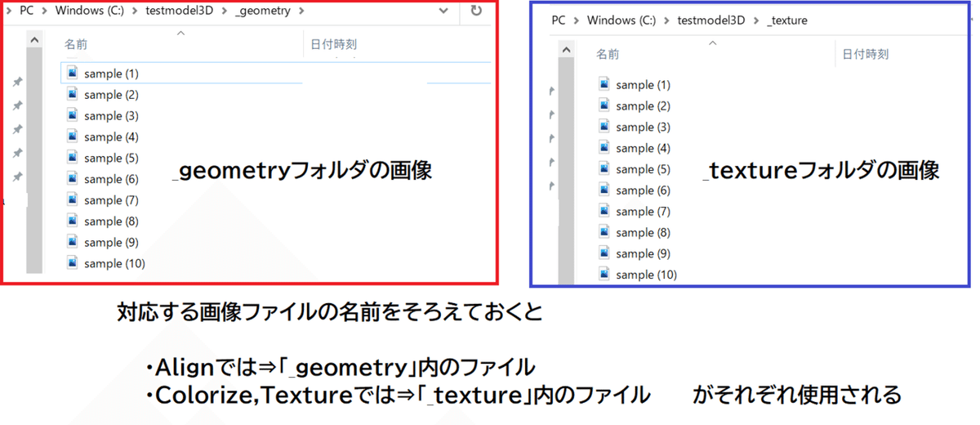Viewport: 980px width, 425px height.
Task: Click sample (5) image icon in _geometry window
Action: pos(73,158)
